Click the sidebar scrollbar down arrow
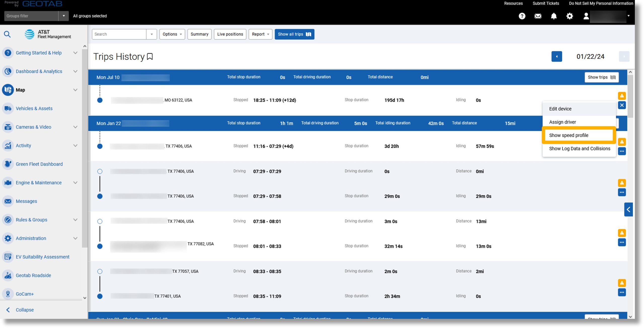Viewport: 644px width, 328px height. (85, 298)
